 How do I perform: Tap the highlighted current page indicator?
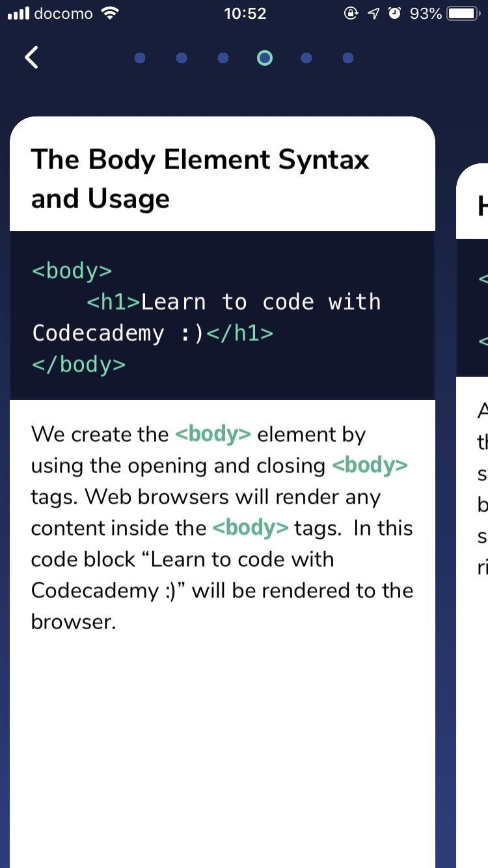[265, 58]
